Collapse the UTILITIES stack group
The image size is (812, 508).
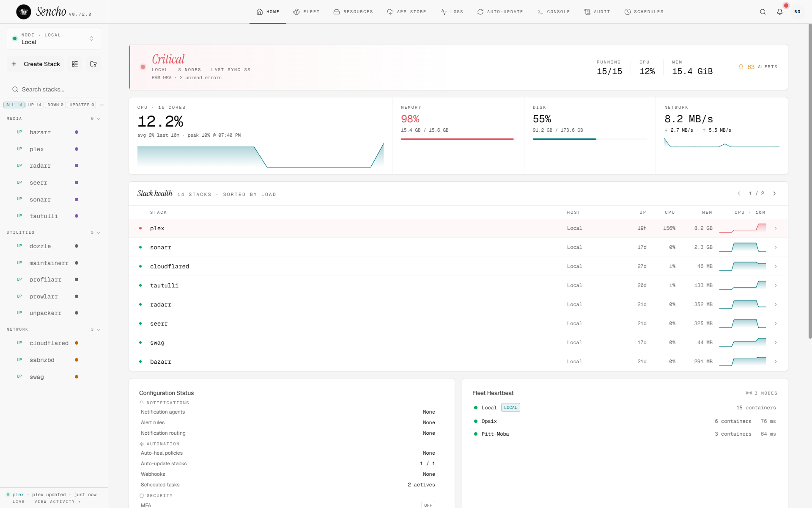click(x=54, y=232)
